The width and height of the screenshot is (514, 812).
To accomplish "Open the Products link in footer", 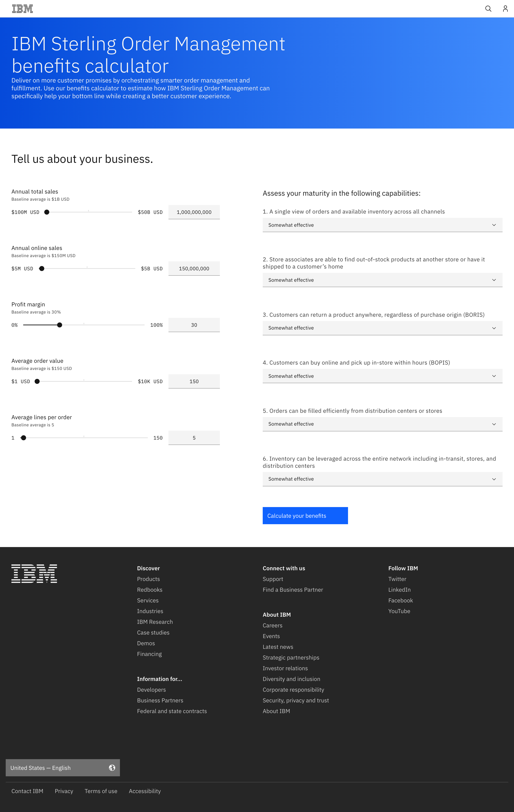I will pyautogui.click(x=148, y=579).
